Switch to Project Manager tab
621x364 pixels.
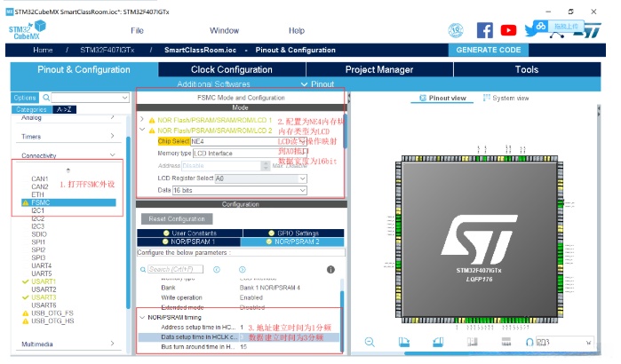pos(379,69)
